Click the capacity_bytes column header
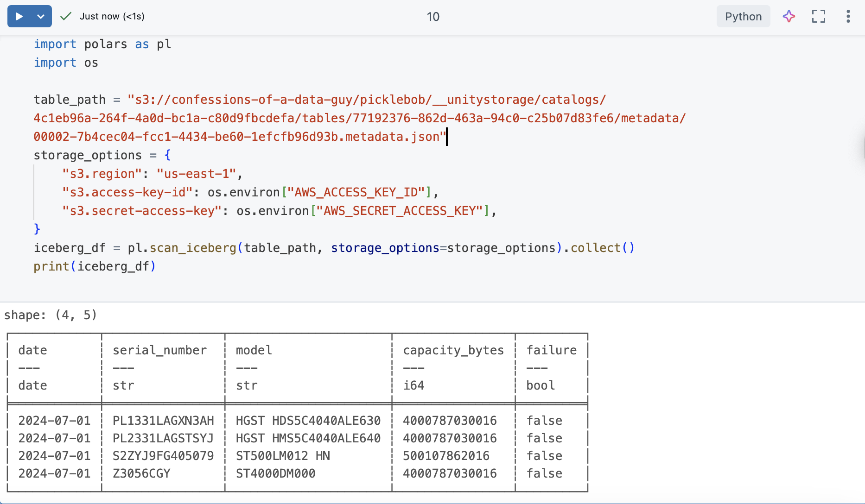Screen dimensions: 865x504 453,350
